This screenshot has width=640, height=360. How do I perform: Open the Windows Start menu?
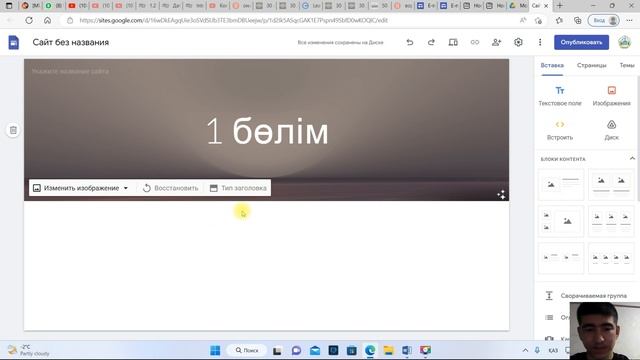click(x=215, y=350)
